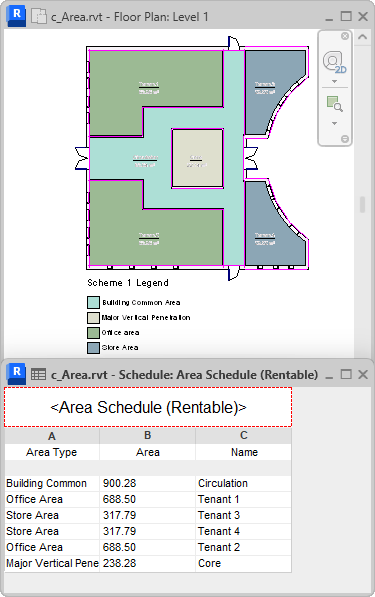The width and height of the screenshot is (375, 597).
Task: Click the floor plan view icon in title bar
Action: [x=39, y=16]
